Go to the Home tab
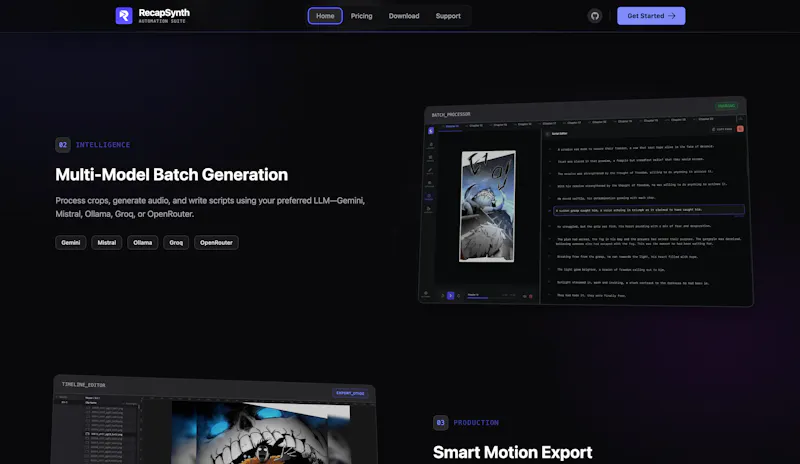 (325, 16)
